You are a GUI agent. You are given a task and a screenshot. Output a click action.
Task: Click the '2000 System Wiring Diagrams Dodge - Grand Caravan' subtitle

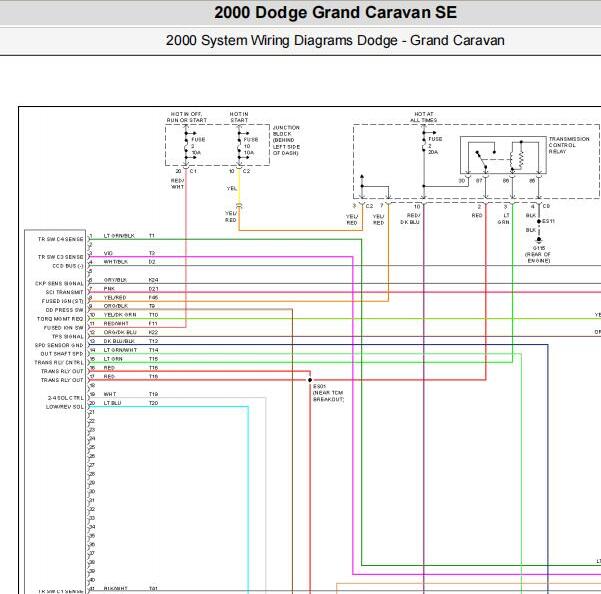click(335, 40)
